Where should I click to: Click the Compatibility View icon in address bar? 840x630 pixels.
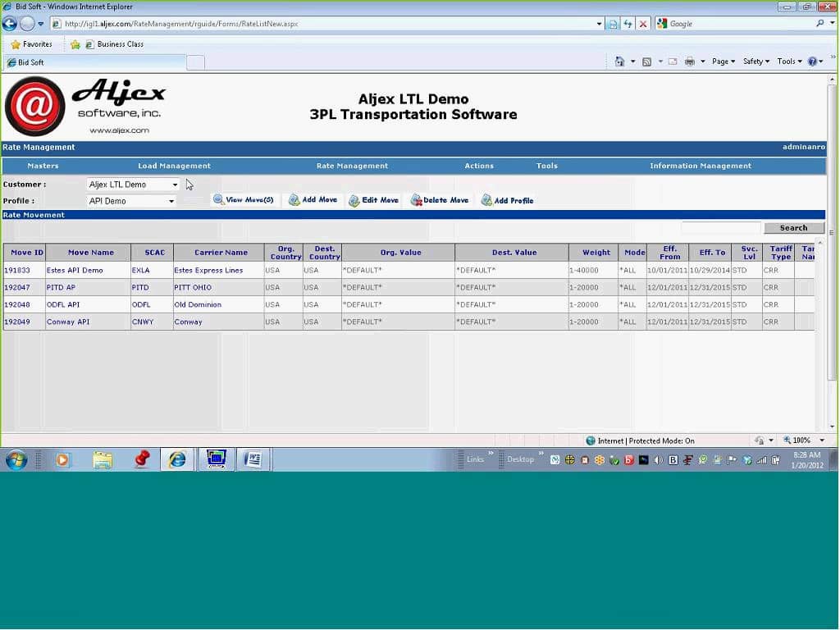(x=613, y=24)
